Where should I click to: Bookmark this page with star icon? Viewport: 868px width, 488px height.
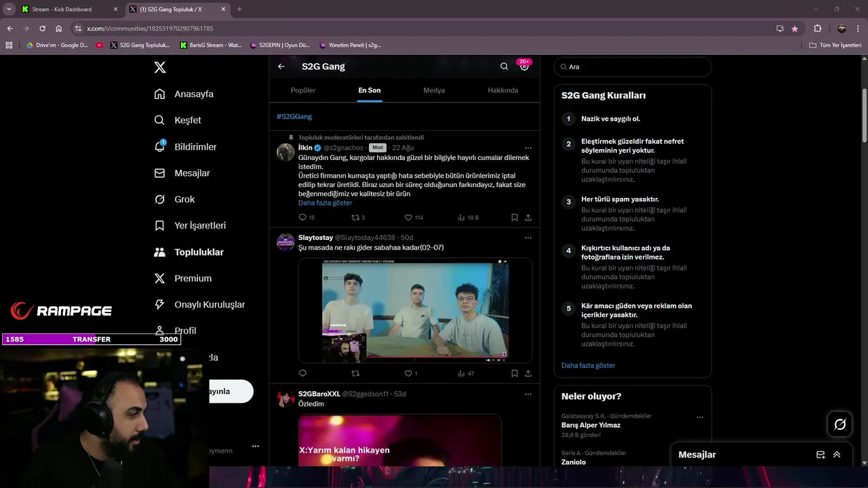795,28
